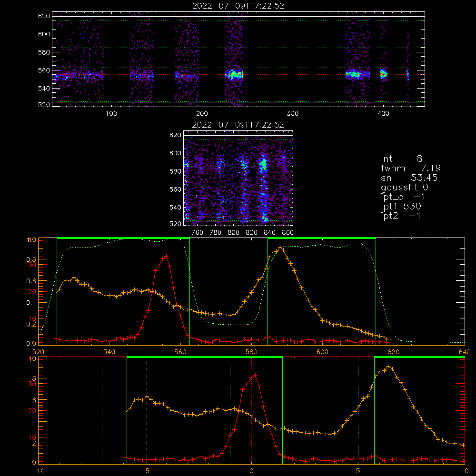Image resolution: width=476 pixels, height=476 pixels.
Task: Click the '800' tick label under the small spectrogram
Action: pos(233,233)
